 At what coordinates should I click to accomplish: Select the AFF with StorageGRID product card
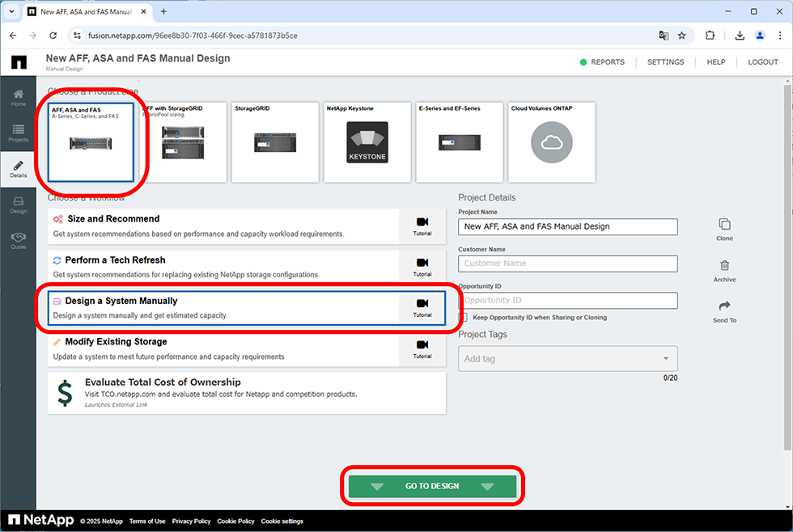(x=183, y=142)
